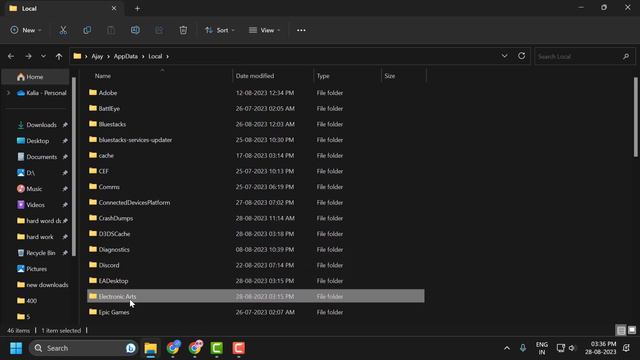Open Pictures in navigation pane
Viewport: 640px width, 360px height.
37,269
